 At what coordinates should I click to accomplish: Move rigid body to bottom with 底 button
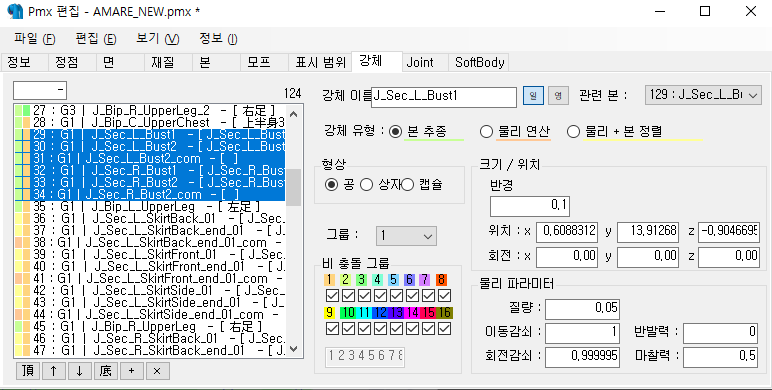[106, 371]
